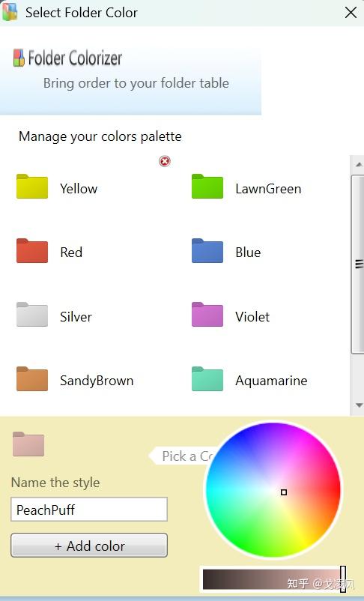
Task: Select the Aquamarine folder icon
Action: (x=207, y=379)
